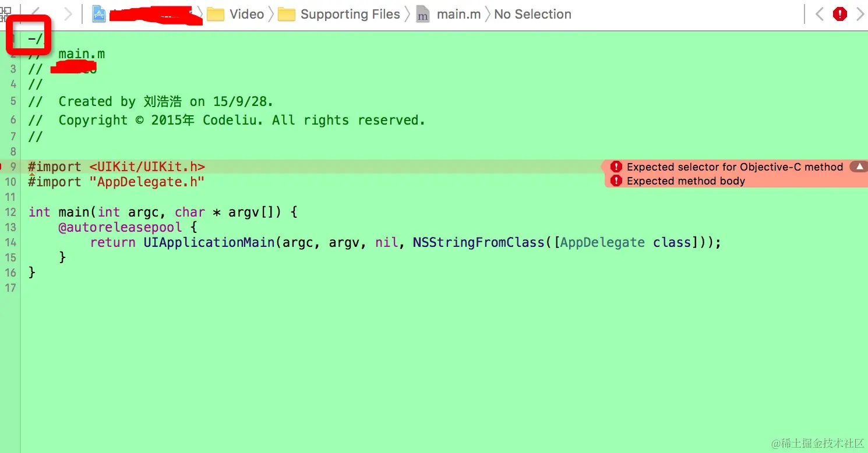Go back with the jump bar back arrow
The width and height of the screenshot is (868, 453).
37,13
